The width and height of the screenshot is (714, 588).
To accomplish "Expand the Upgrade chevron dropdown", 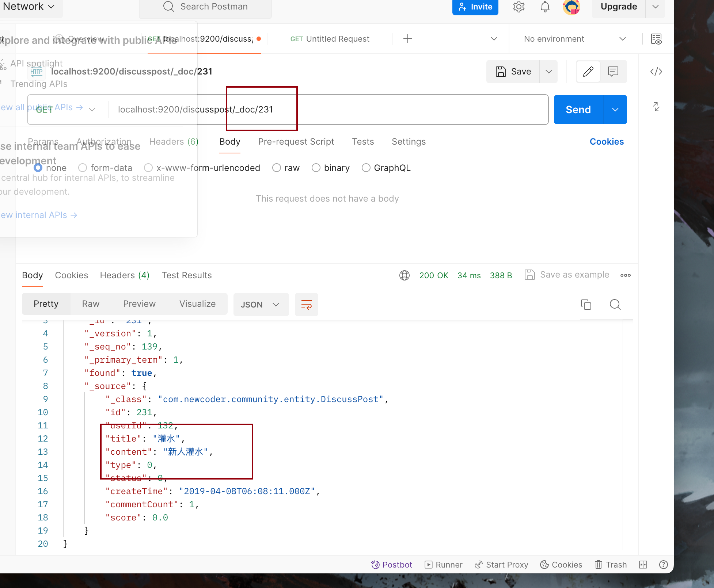I will click(x=656, y=7).
